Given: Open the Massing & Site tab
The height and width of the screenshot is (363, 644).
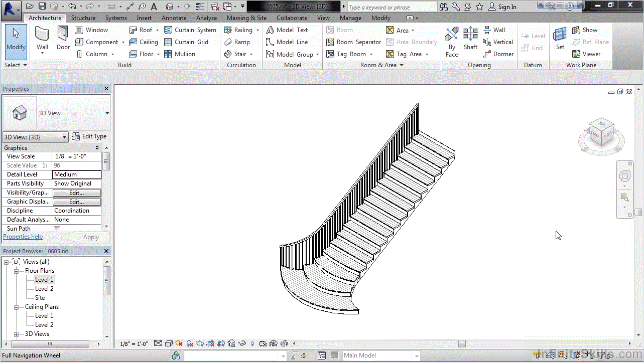Looking at the screenshot, I should click(x=246, y=18).
